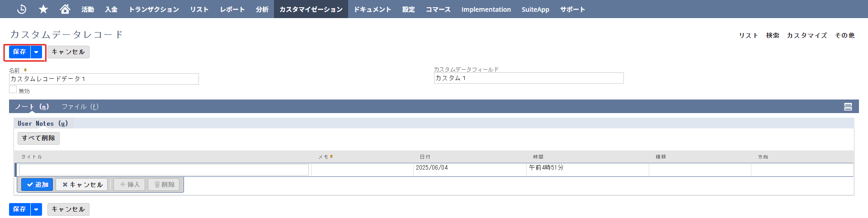Click the top 保存 button
868x218 pixels.
pyautogui.click(x=19, y=52)
